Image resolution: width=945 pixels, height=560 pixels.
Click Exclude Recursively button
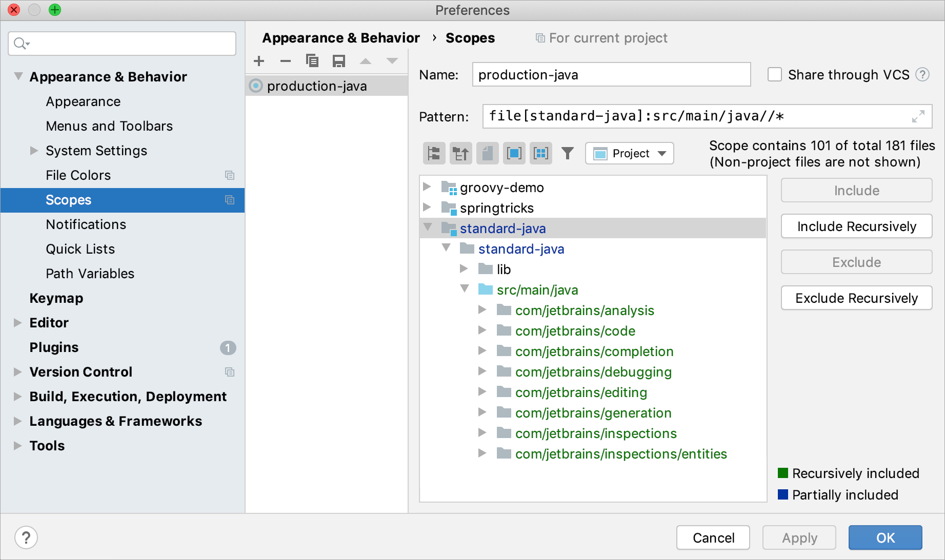856,298
